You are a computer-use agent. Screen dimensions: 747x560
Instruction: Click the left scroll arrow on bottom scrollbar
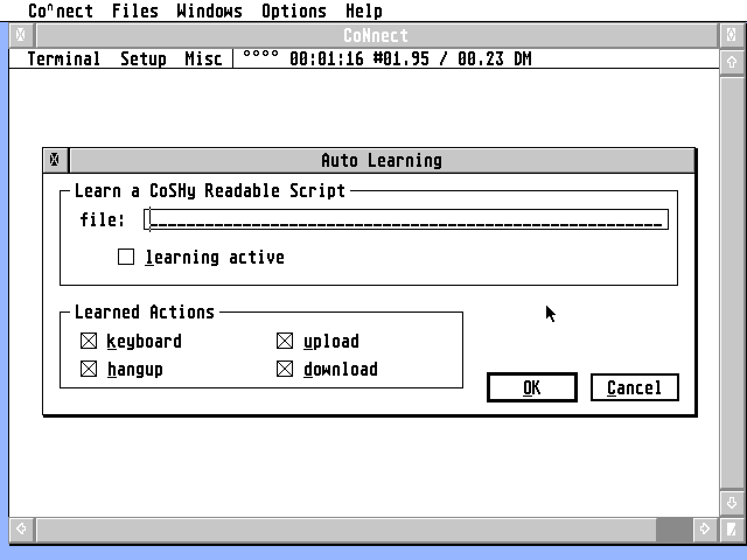pyautogui.click(x=21, y=530)
